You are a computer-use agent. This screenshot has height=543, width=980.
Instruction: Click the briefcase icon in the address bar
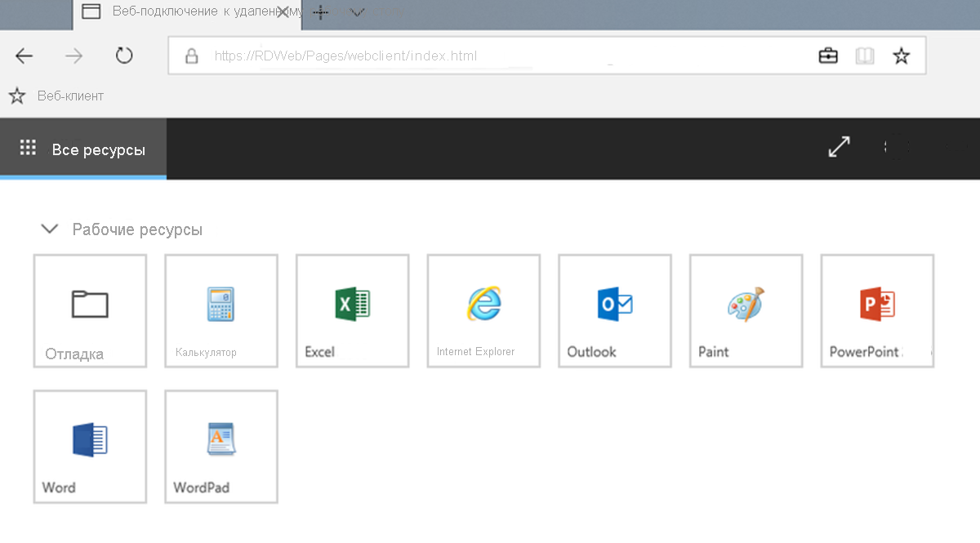828,56
